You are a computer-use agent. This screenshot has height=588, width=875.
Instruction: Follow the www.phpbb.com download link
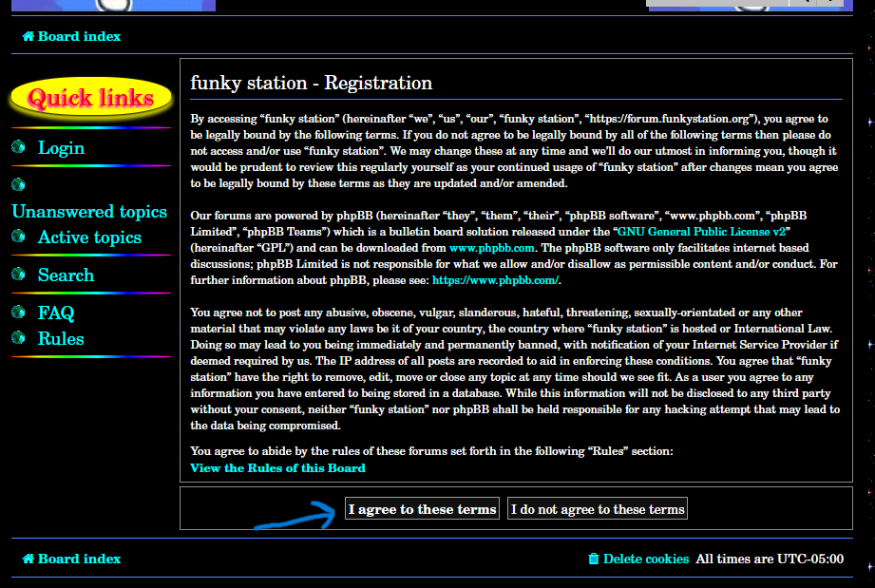coord(491,248)
